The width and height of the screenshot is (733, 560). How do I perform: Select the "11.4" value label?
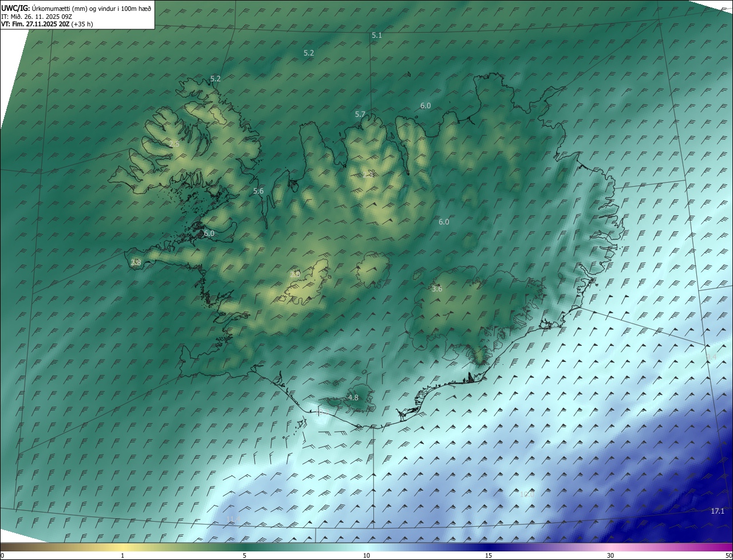coord(233,519)
